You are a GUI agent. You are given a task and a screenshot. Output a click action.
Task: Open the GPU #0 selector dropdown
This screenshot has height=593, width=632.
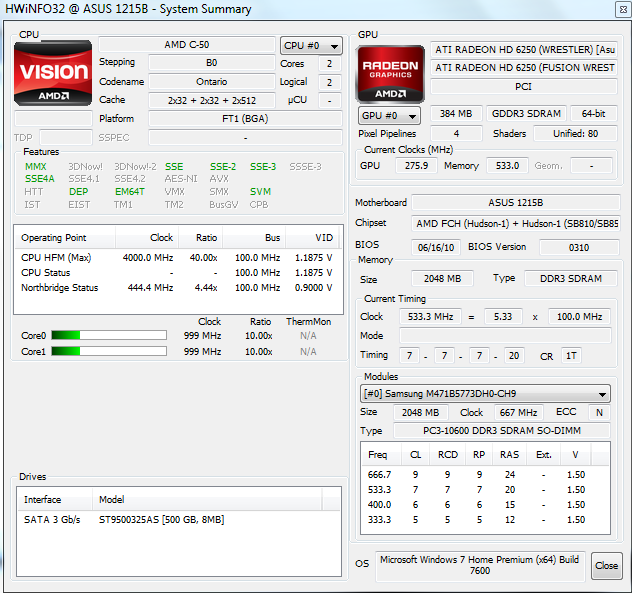(x=389, y=116)
